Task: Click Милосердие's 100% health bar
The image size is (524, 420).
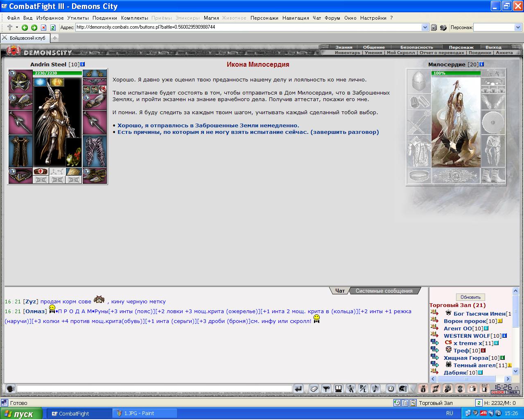Action: (x=456, y=73)
